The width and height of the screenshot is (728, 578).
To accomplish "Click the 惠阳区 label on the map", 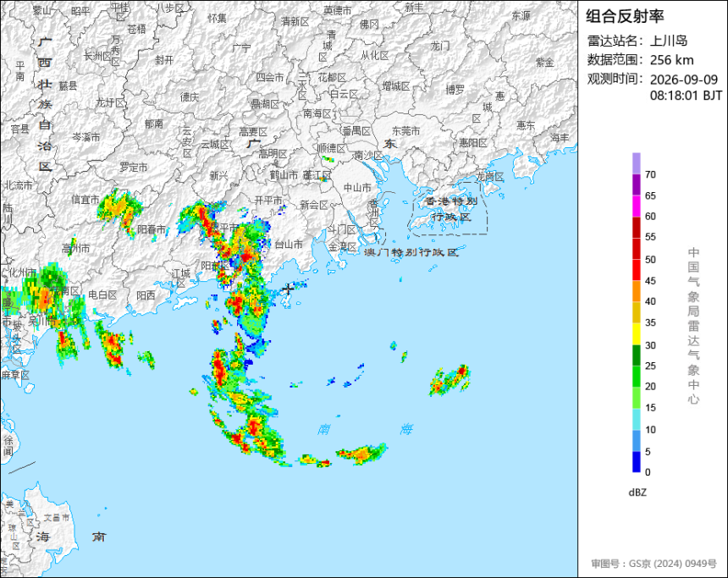I will (473, 143).
